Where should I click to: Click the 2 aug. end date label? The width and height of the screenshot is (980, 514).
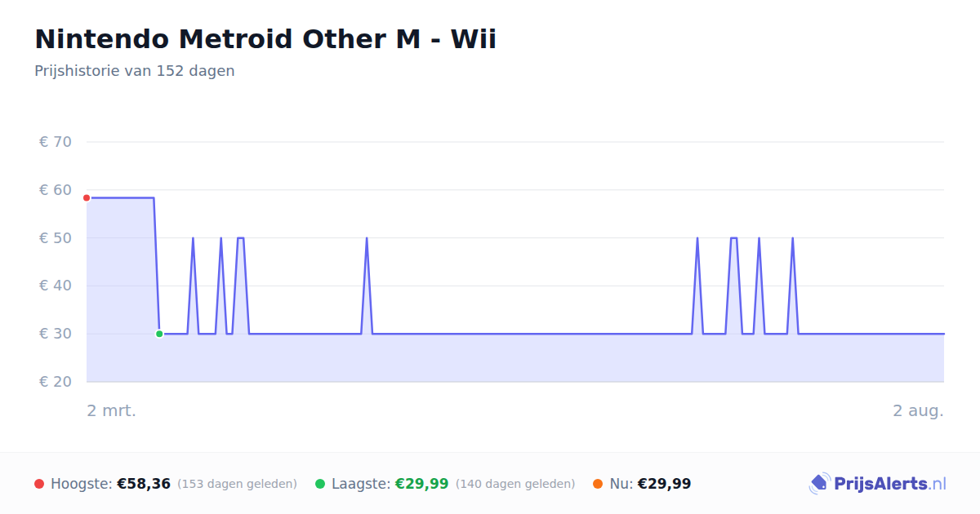(x=918, y=410)
